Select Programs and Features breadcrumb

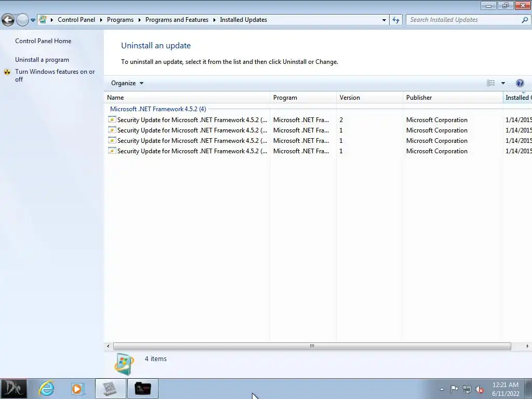(177, 20)
